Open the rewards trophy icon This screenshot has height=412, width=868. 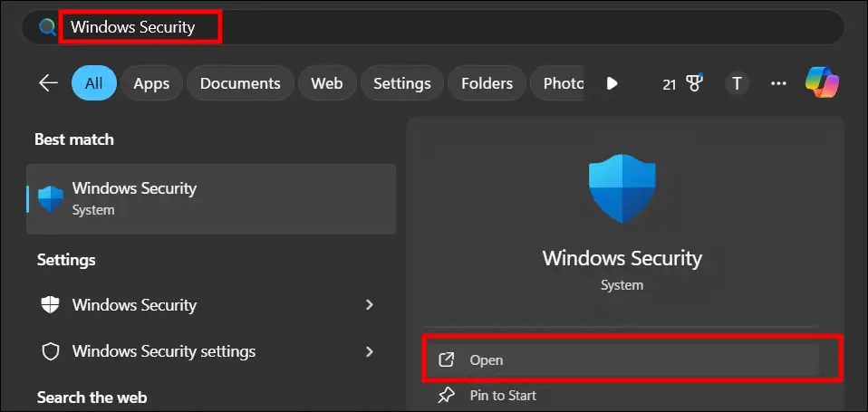coord(694,83)
